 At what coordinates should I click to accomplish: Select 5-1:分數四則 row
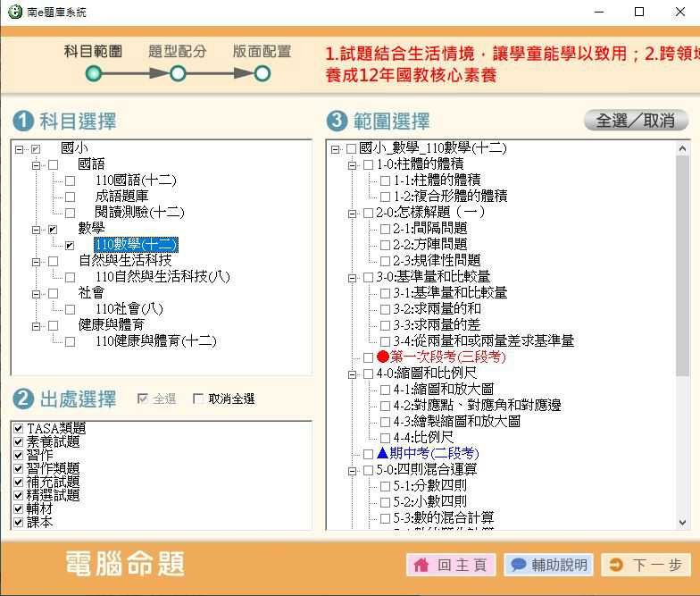coord(430,485)
